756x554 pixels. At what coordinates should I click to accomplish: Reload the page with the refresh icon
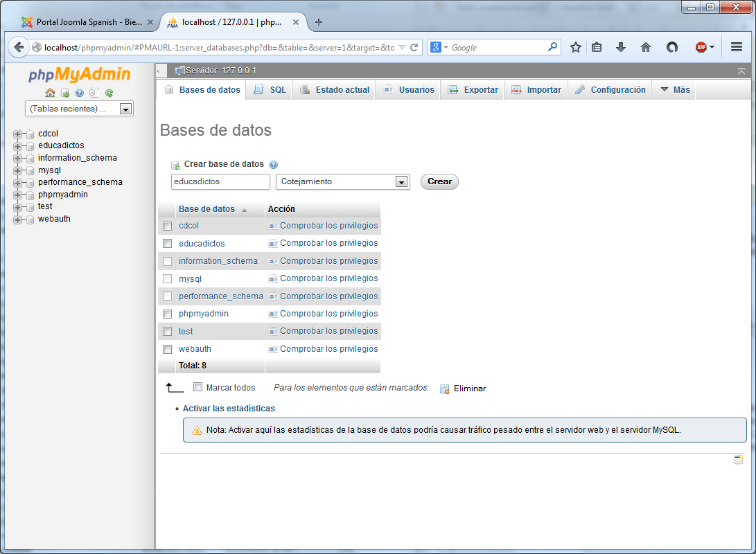414,47
